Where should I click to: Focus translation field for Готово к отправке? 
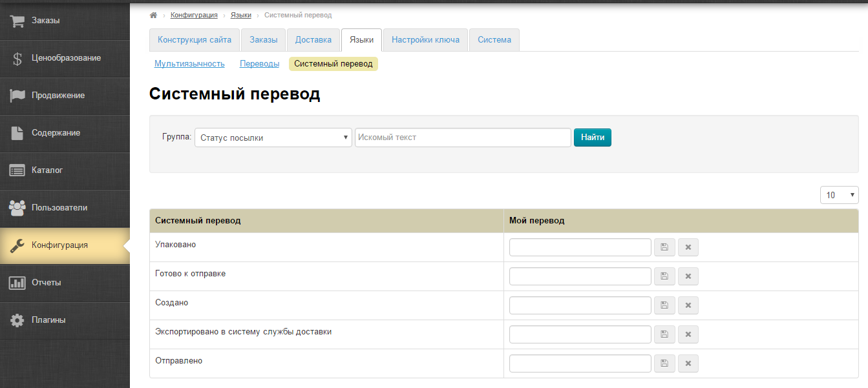(580, 276)
